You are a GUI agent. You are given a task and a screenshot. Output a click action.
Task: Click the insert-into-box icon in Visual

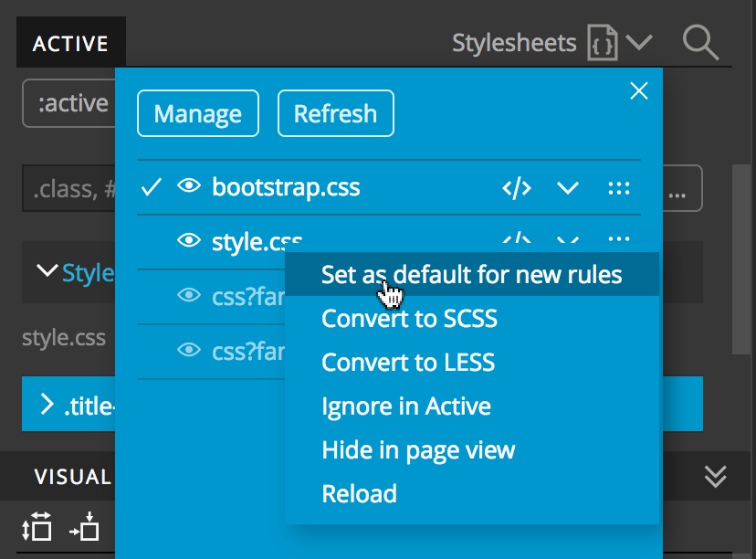tap(84, 527)
